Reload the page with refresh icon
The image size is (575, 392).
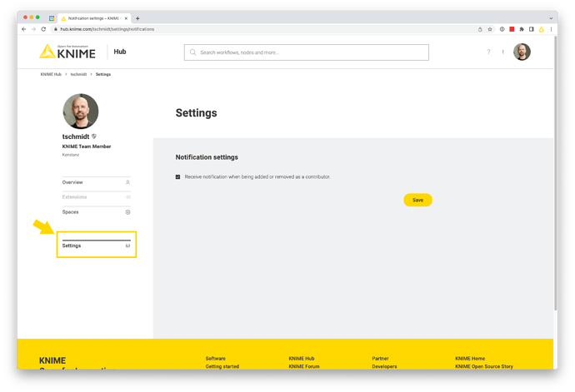[x=43, y=29]
